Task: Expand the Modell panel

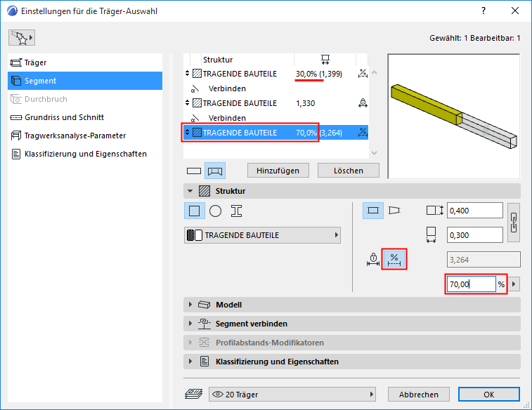Action: 190,305
